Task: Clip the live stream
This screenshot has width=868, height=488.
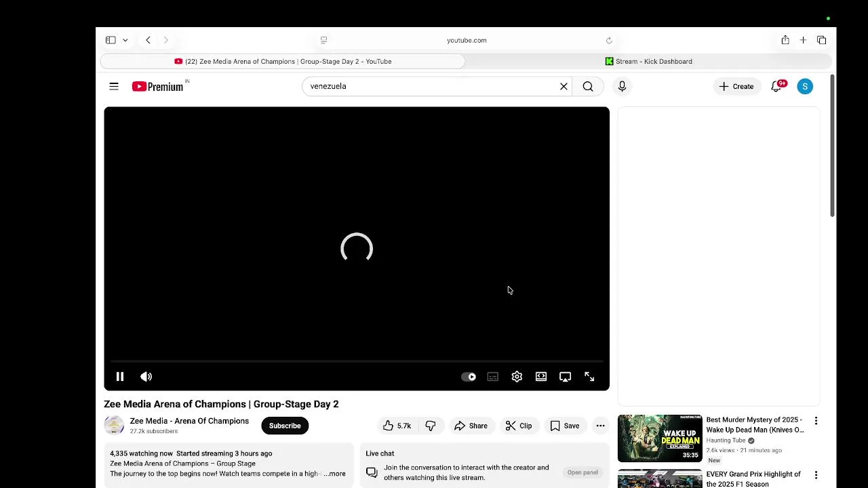Action: pos(519,426)
